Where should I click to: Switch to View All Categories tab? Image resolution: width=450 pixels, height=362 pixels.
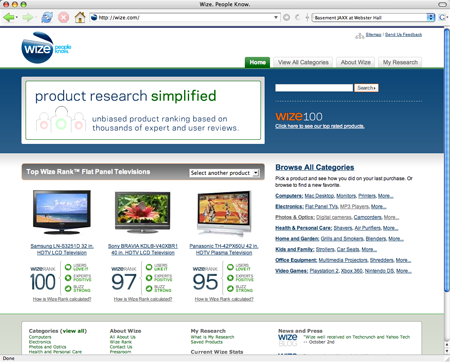[x=303, y=62]
